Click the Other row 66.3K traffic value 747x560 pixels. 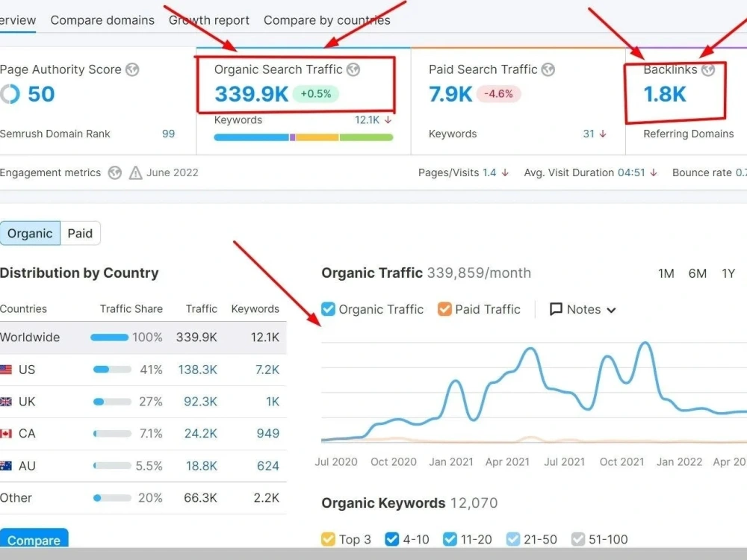point(200,497)
